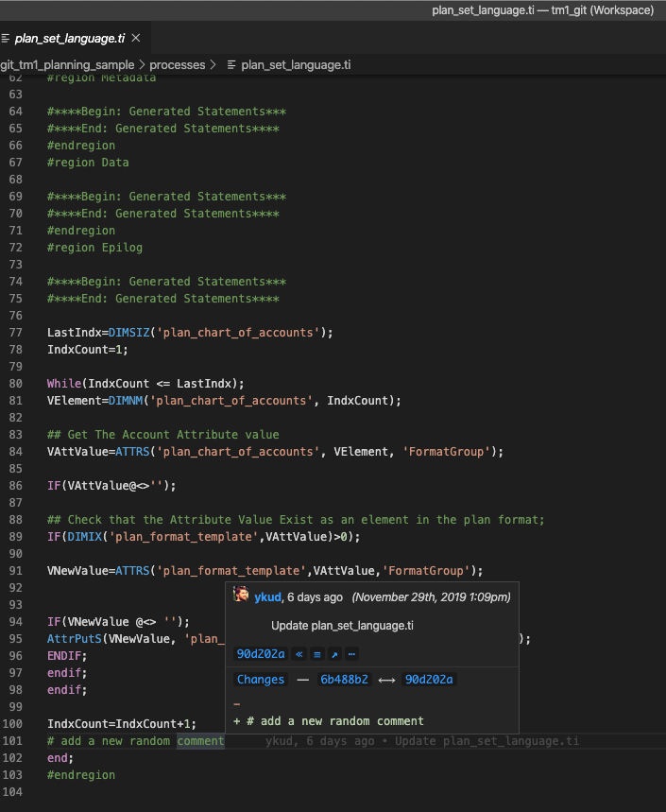Click 'IndxCount=IndxCount+1;' on line 100
The width and height of the screenshot is (666, 812).
pyautogui.click(x=122, y=724)
